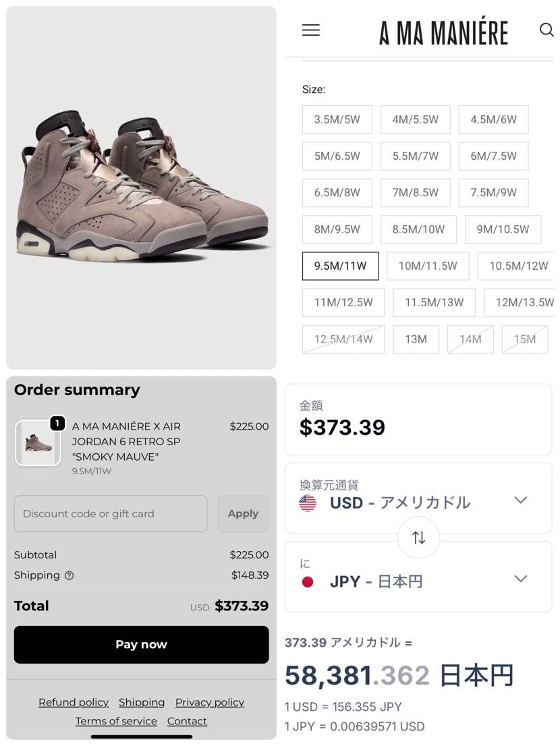Click the shipping help question icon

pyautogui.click(x=69, y=575)
